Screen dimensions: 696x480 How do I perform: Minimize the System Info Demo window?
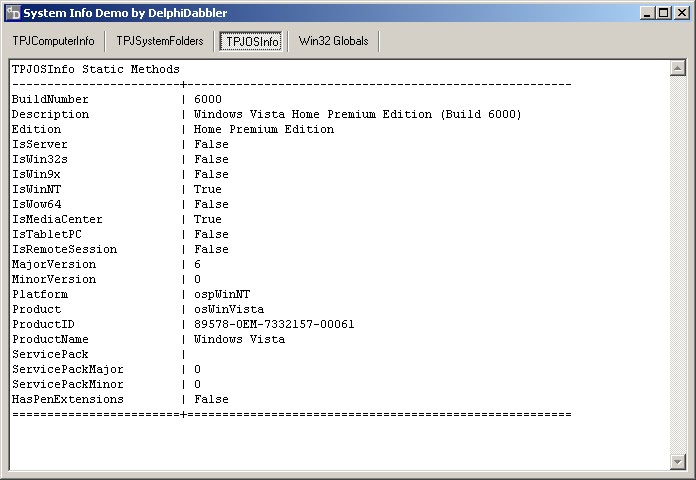tap(647, 13)
